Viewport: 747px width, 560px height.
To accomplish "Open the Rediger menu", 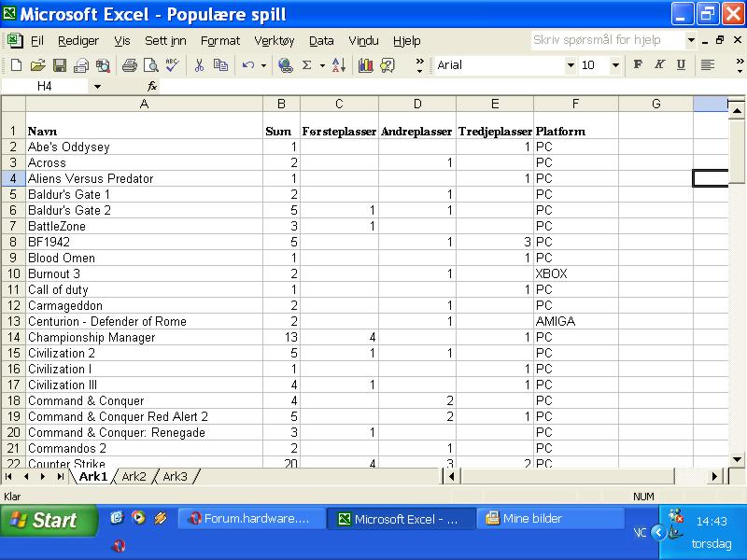I will 78,41.
